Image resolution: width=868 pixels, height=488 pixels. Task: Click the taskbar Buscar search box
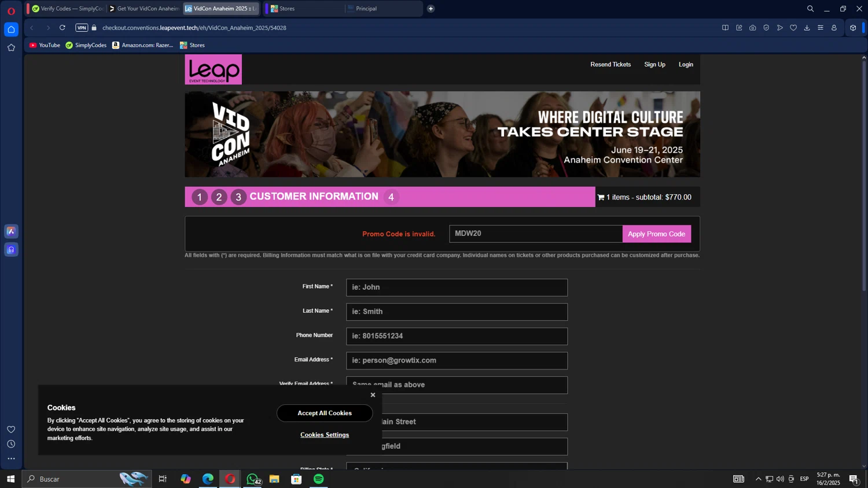click(87, 479)
